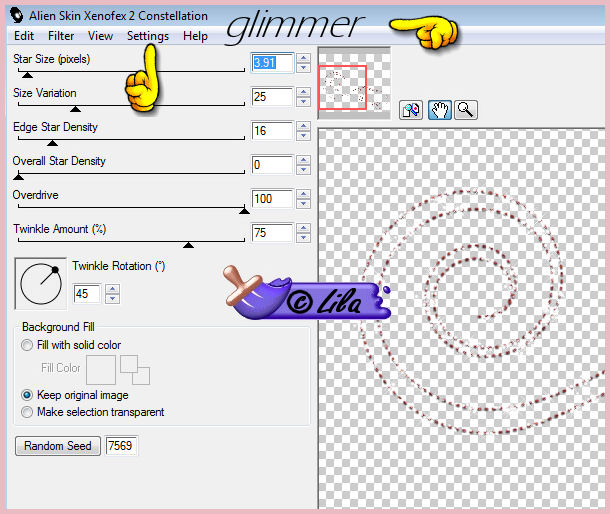
Task: Click the Overall Star Density slider handle
Action: (x=18, y=177)
